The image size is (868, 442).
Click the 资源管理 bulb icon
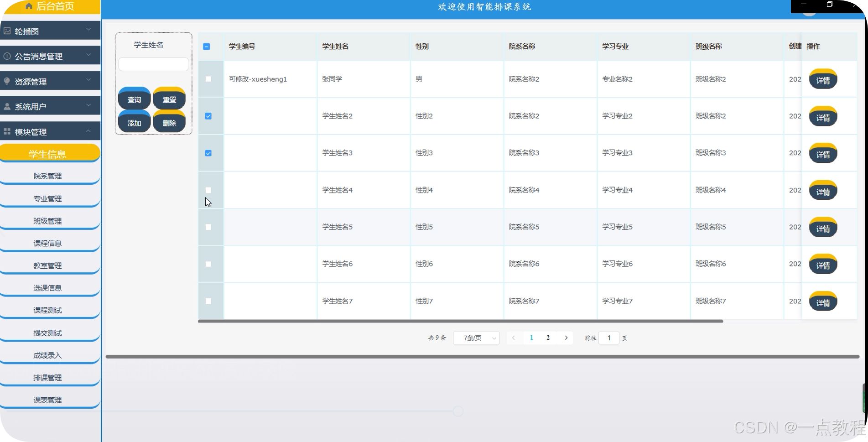pos(7,81)
